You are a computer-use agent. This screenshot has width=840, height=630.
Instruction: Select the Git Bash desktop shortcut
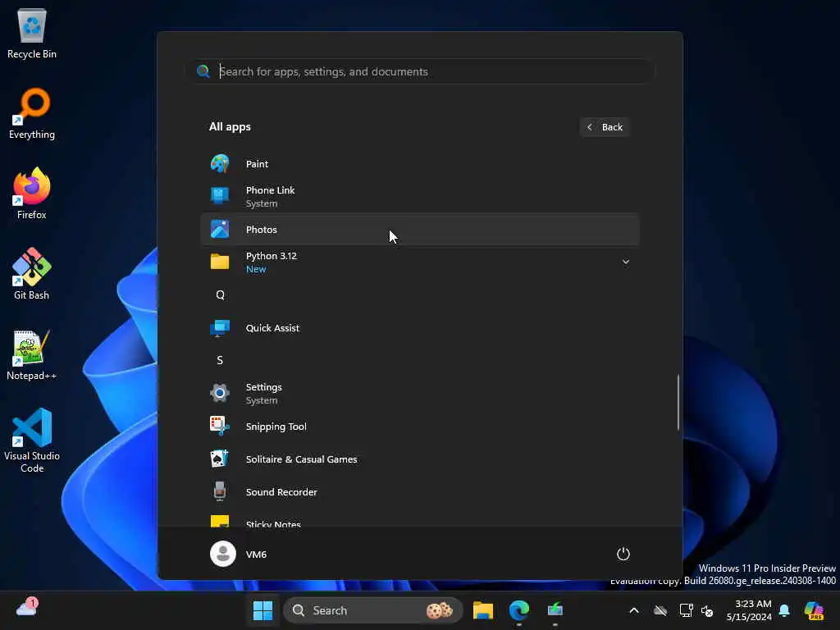(32, 274)
